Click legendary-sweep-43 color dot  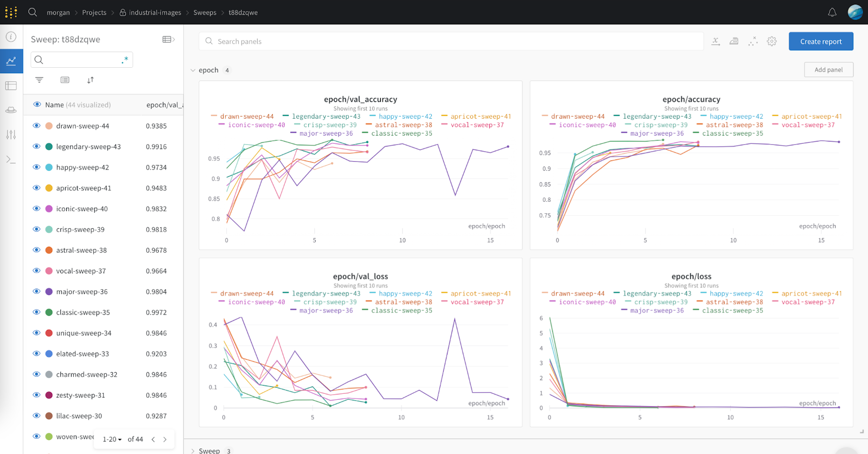(x=49, y=146)
